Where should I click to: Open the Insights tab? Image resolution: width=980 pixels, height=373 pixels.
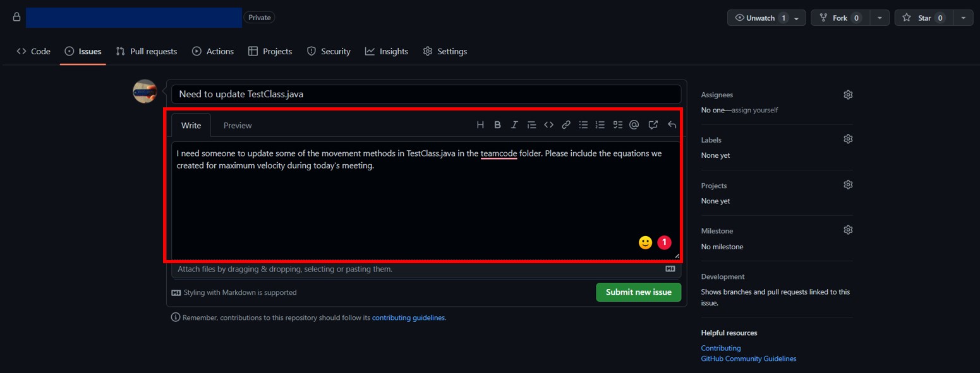click(x=387, y=51)
